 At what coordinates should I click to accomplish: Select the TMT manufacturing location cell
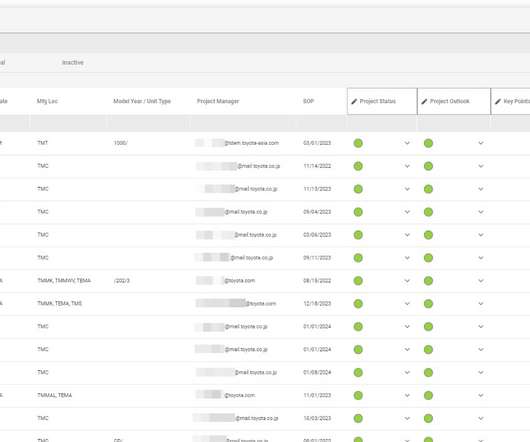[43, 143]
